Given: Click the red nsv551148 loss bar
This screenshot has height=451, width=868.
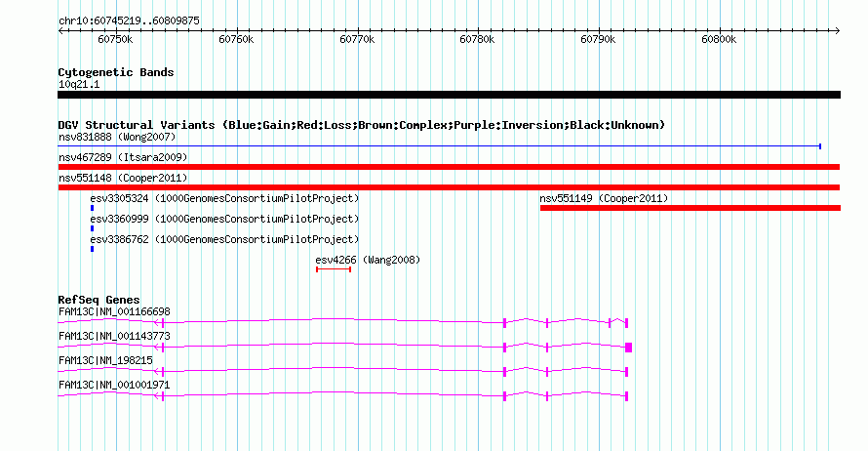Looking at the screenshot, I should pos(449,187).
